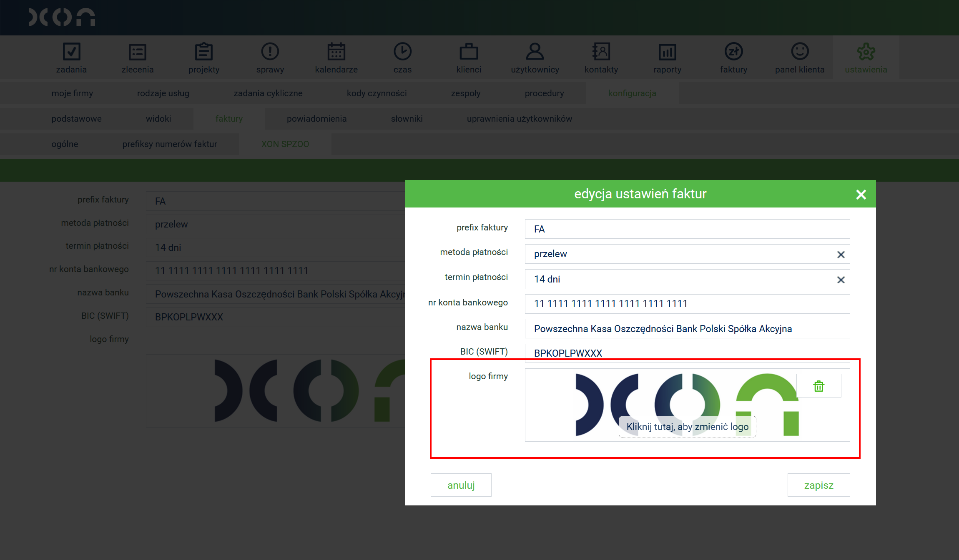
Task: Open the klienci briefcase icon
Action: [x=469, y=52]
